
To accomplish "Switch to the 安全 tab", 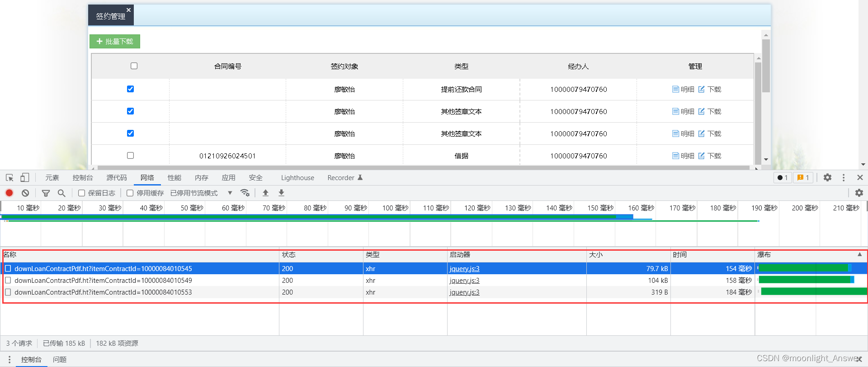I will tap(256, 177).
